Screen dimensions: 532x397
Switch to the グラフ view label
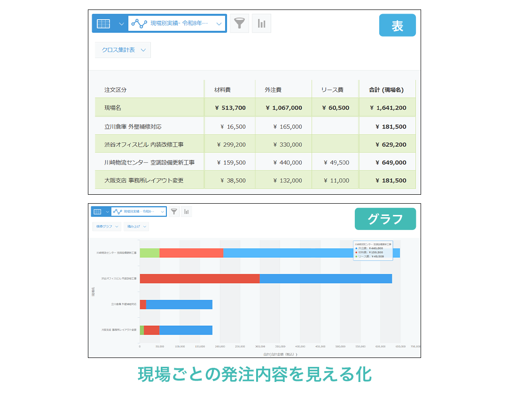tap(385, 219)
